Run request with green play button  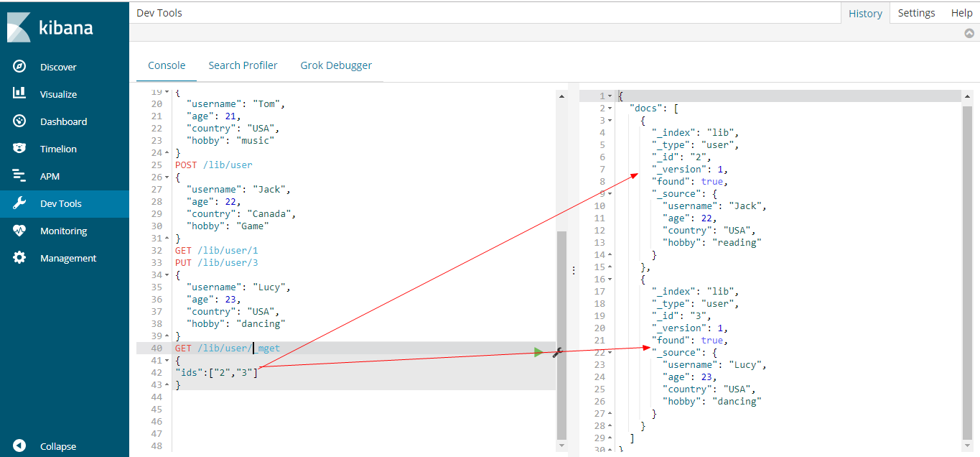point(538,351)
